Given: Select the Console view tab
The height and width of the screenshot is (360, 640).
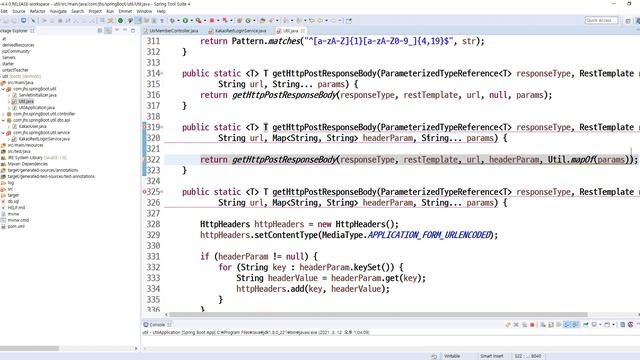Looking at the screenshot, I should point(157,325).
